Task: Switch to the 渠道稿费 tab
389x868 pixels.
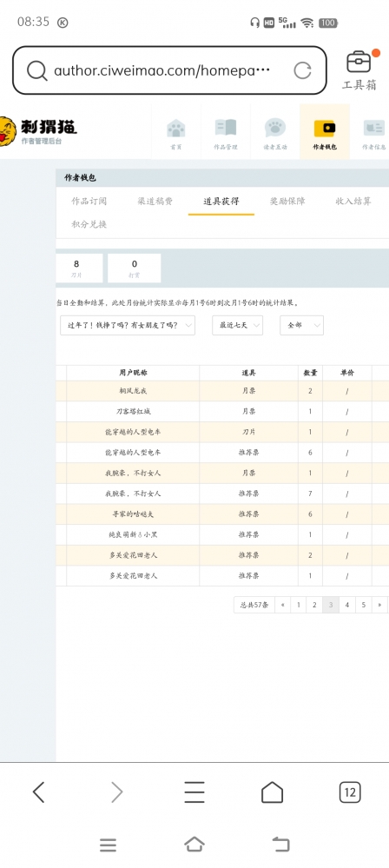Action: pos(155,201)
